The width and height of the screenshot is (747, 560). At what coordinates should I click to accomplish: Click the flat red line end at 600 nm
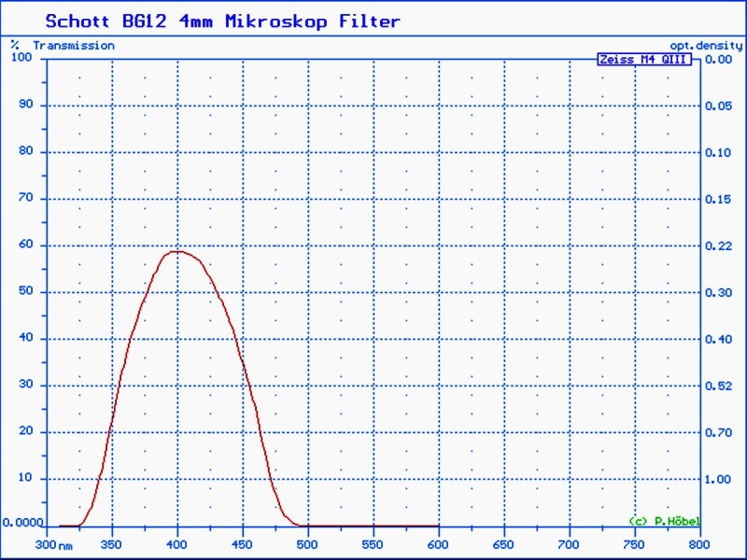coord(437,525)
